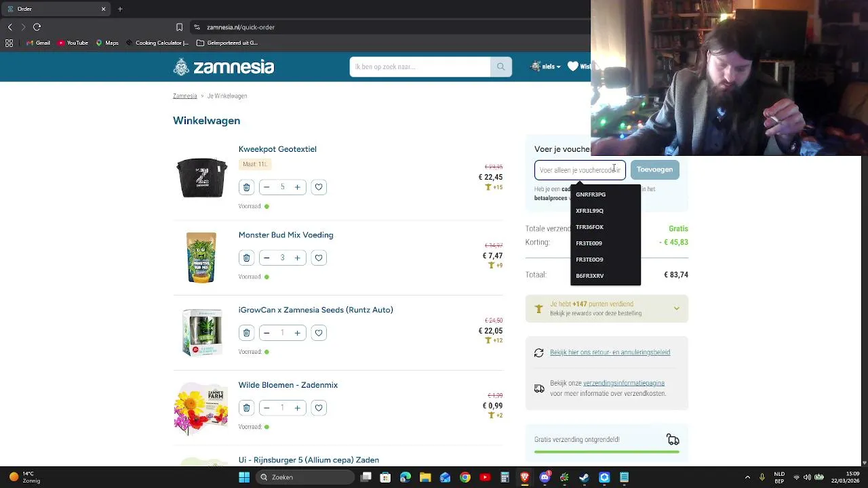Open the Geïmporteerd bookmarks folder
Image resolution: width=868 pixels, height=488 pixels.
pos(227,43)
